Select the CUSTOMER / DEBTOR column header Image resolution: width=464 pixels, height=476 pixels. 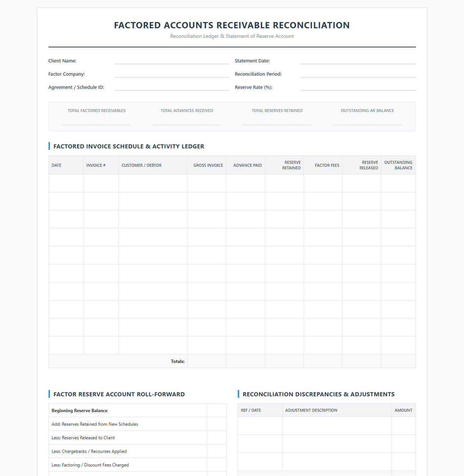(153, 165)
